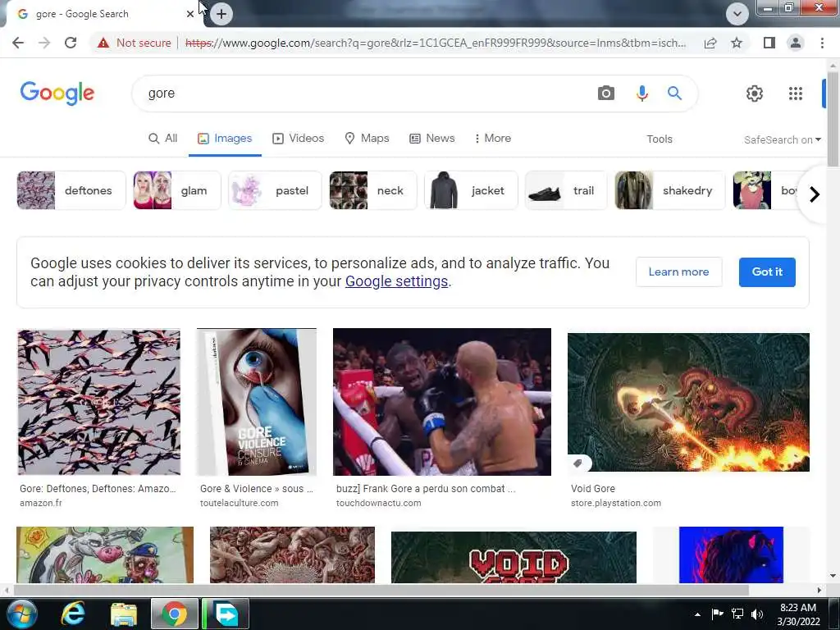Select the Chrome taskbar button

(x=175, y=614)
